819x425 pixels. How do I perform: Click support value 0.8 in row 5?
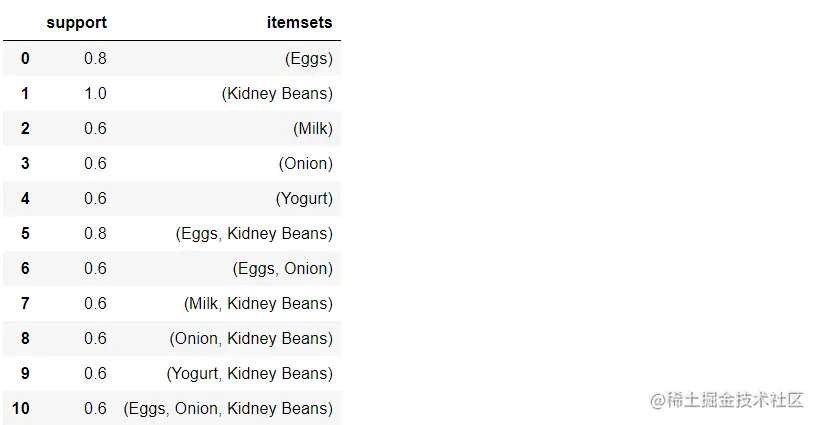click(95, 233)
